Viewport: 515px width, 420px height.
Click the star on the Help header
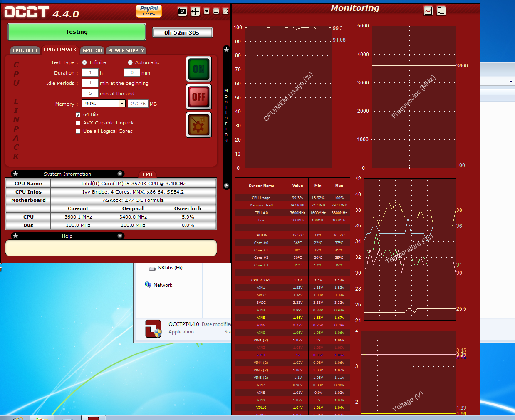click(15, 236)
